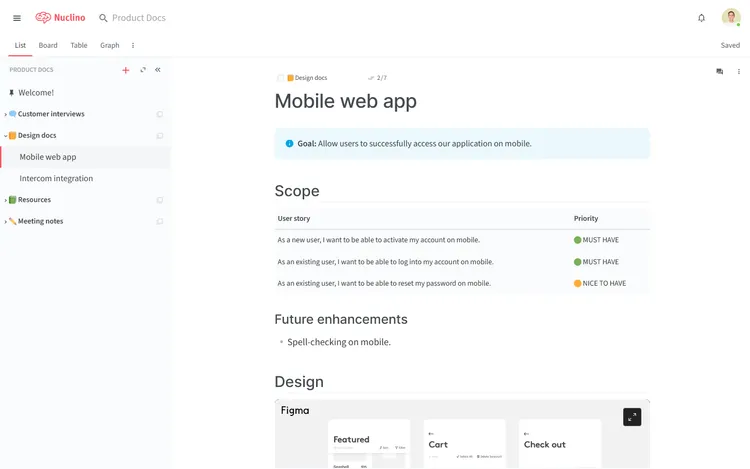Viewport: 750px width, 469px height.
Task: Open the comments icon in the document
Action: 719,71
